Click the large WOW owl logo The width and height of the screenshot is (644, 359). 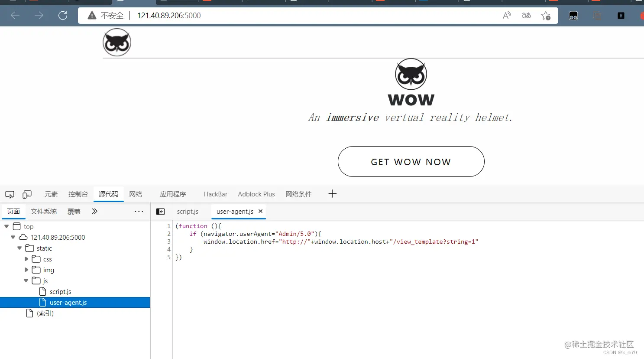(x=411, y=82)
